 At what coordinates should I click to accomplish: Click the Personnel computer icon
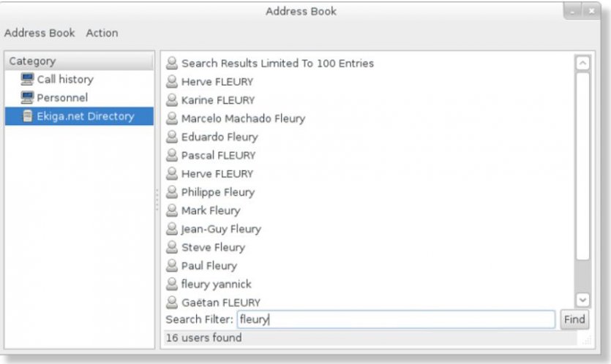click(27, 97)
